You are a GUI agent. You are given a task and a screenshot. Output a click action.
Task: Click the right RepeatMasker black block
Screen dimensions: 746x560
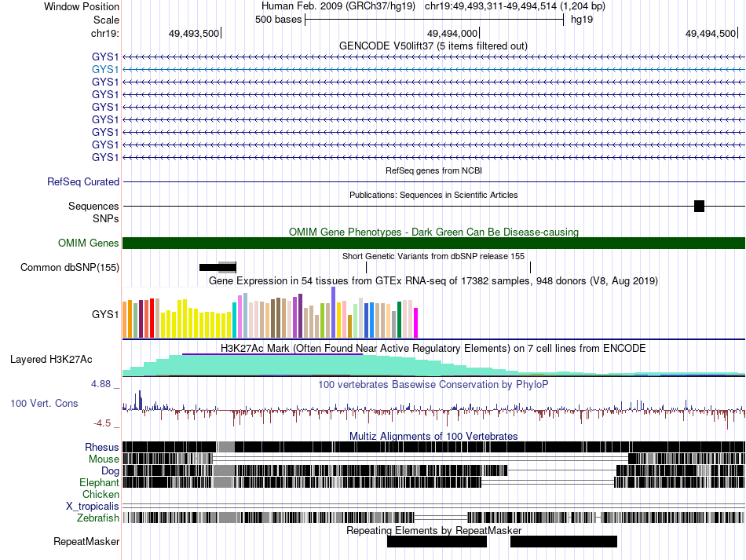click(x=563, y=541)
